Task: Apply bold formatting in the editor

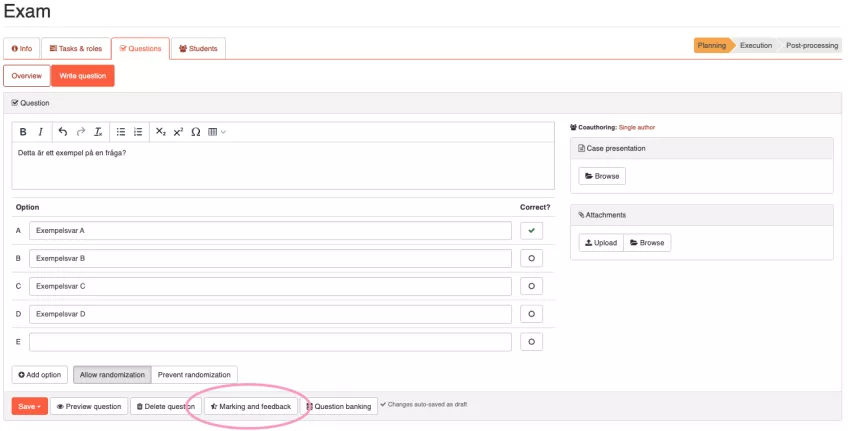Action: 23,132
